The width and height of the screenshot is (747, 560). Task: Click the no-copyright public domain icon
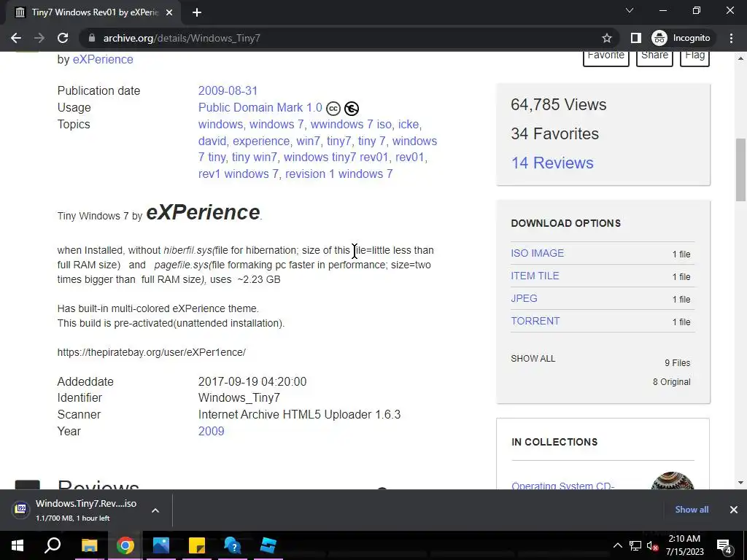point(352,109)
